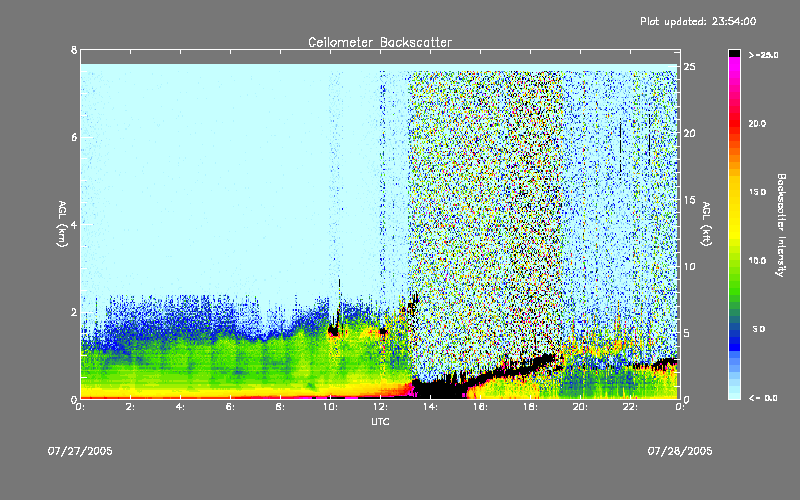
Task: Click the "10:" UTC tick label
Action: (330, 407)
